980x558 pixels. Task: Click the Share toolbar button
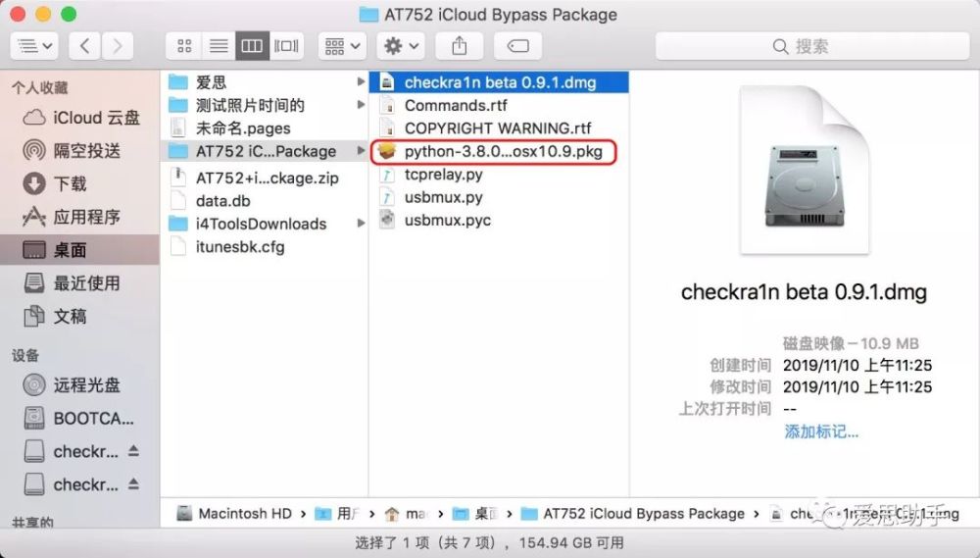click(x=460, y=46)
